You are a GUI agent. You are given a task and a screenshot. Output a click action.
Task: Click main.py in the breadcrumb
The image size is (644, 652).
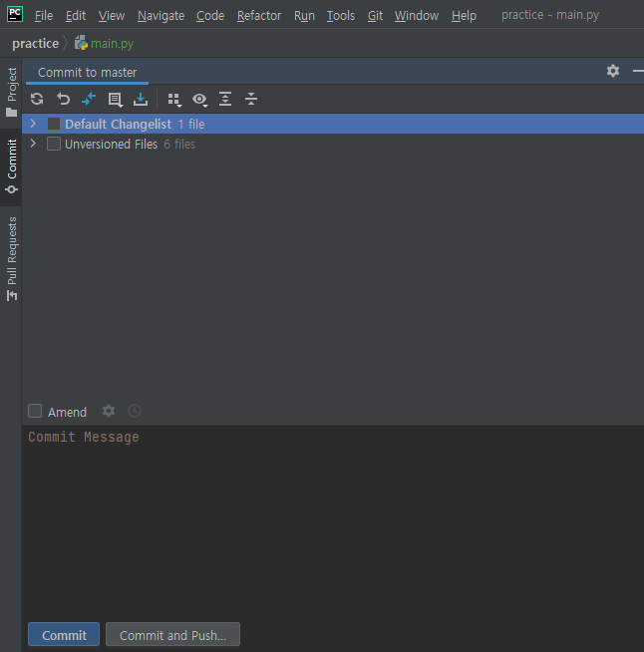pos(113,43)
